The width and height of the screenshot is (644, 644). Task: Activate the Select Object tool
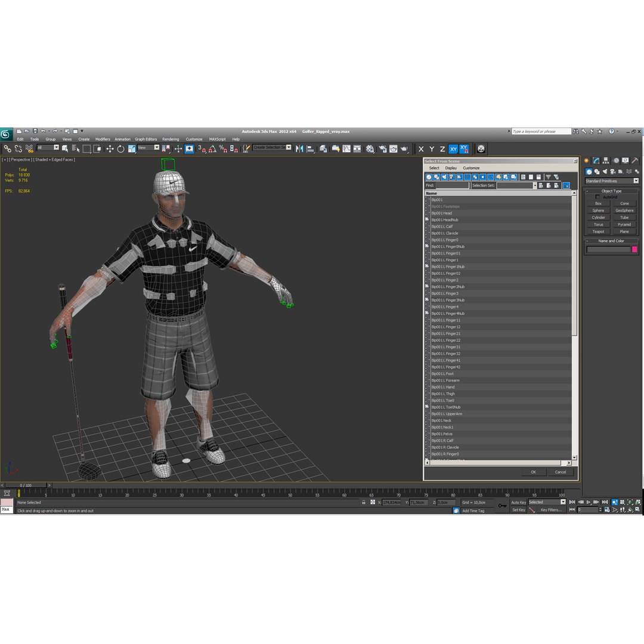[x=65, y=148]
